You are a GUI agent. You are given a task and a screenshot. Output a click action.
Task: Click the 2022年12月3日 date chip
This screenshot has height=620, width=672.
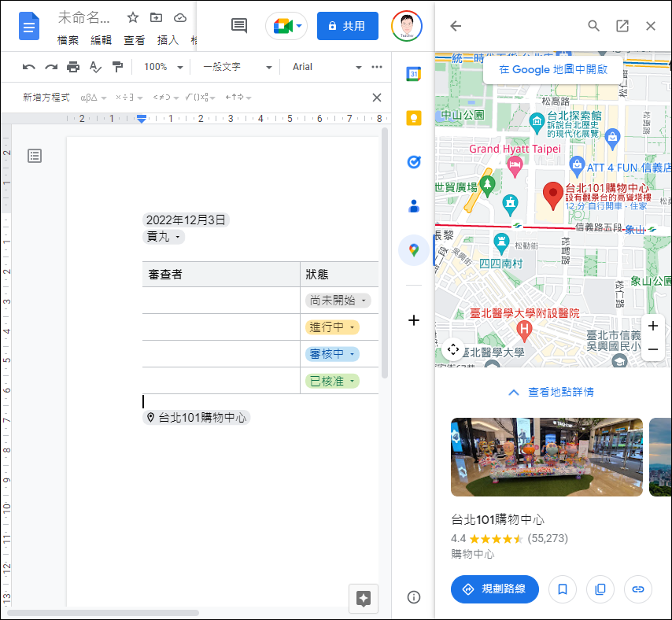186,220
